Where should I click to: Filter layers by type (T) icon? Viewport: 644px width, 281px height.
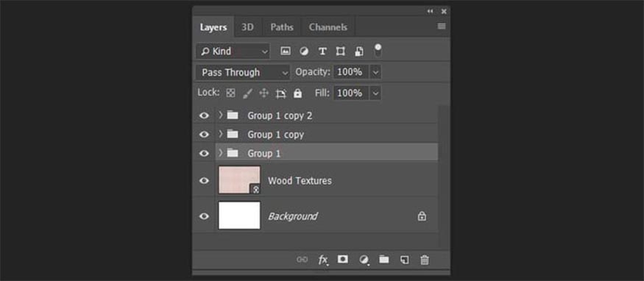tap(322, 51)
